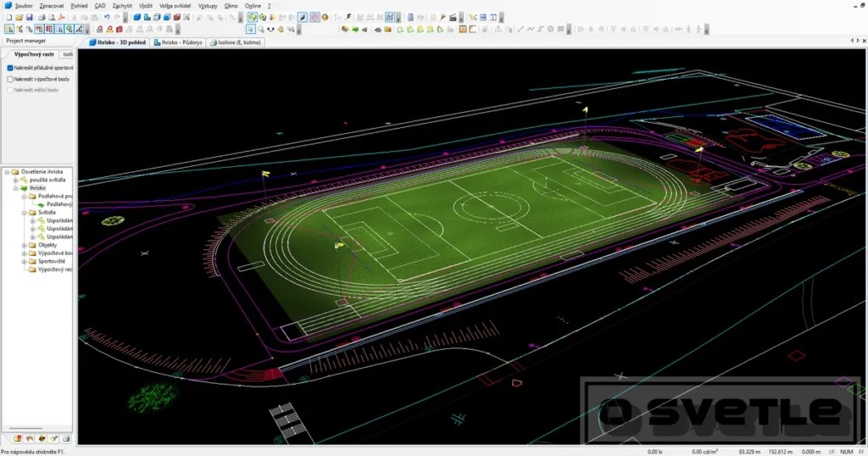Viewport: 868px width, 456px height.
Task: Switch to the 'Isoli' panel tab
Action: tap(67, 54)
